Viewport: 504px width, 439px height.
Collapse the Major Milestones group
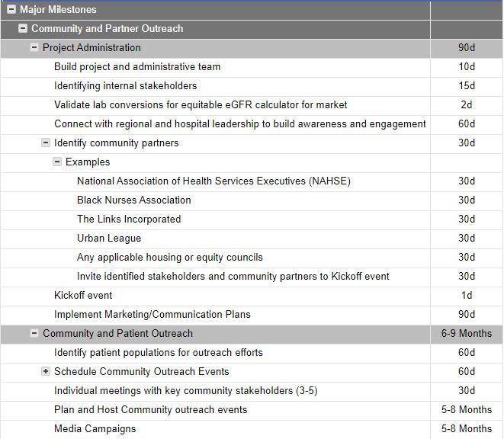[11, 9]
